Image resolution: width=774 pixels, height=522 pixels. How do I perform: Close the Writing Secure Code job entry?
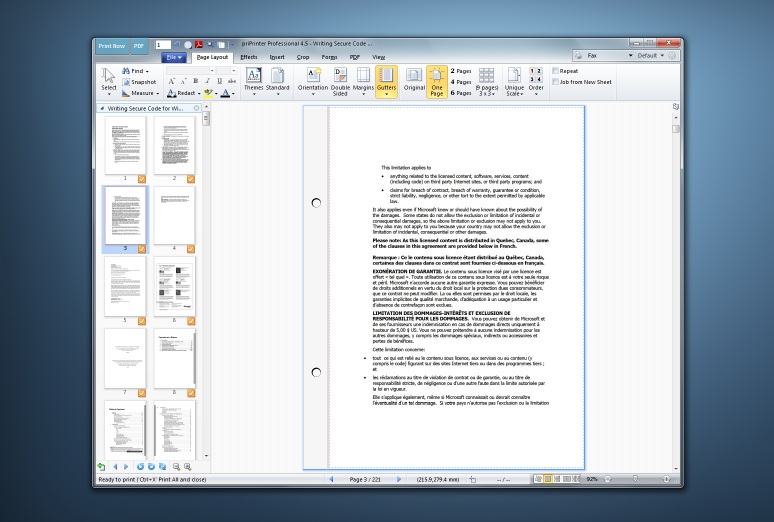[x=196, y=108]
